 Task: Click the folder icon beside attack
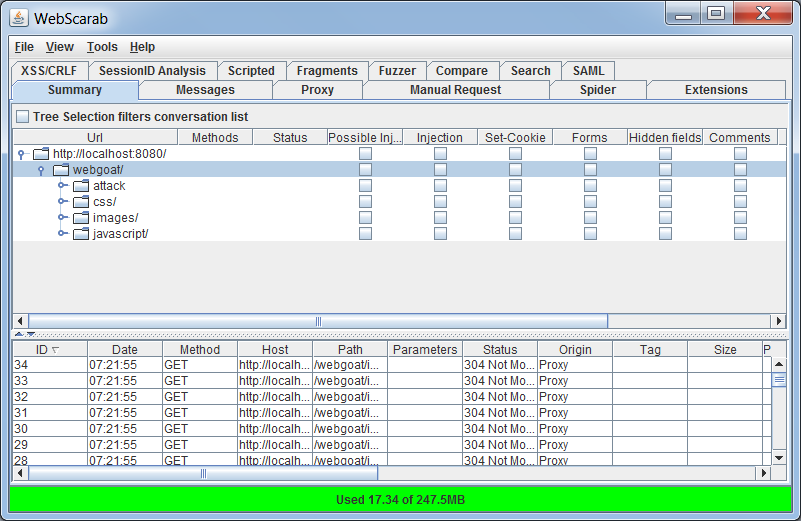[x=81, y=185]
